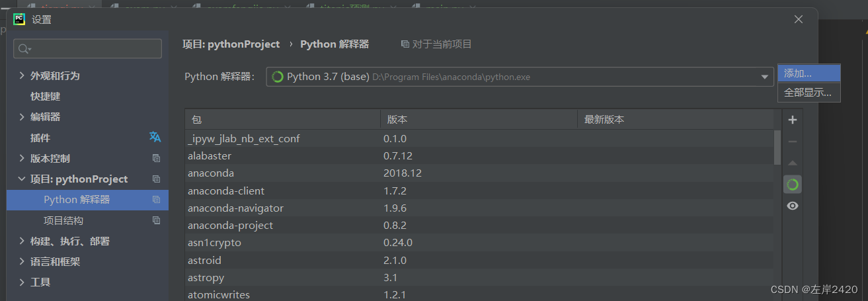Select the anaconda package row
Screen dimensions: 868x301
(x=479, y=173)
